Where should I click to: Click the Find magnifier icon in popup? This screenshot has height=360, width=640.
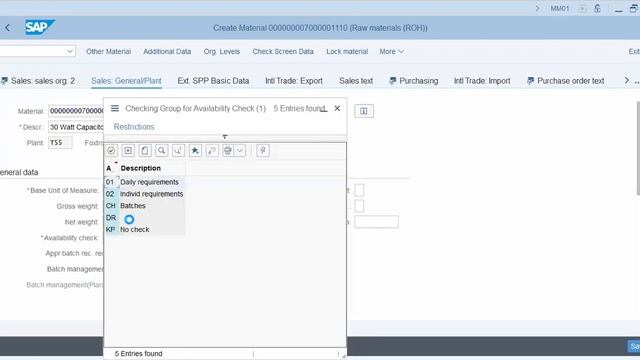pyautogui.click(x=162, y=151)
